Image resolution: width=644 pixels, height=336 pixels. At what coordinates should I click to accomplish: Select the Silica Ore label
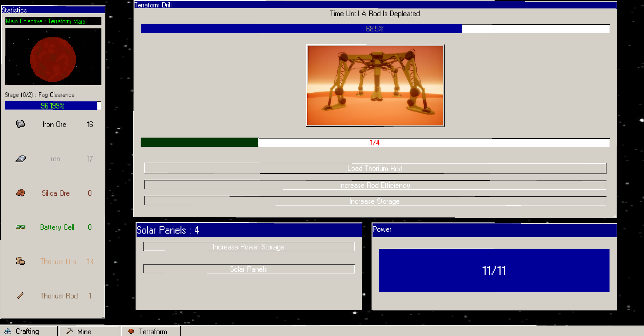click(56, 193)
